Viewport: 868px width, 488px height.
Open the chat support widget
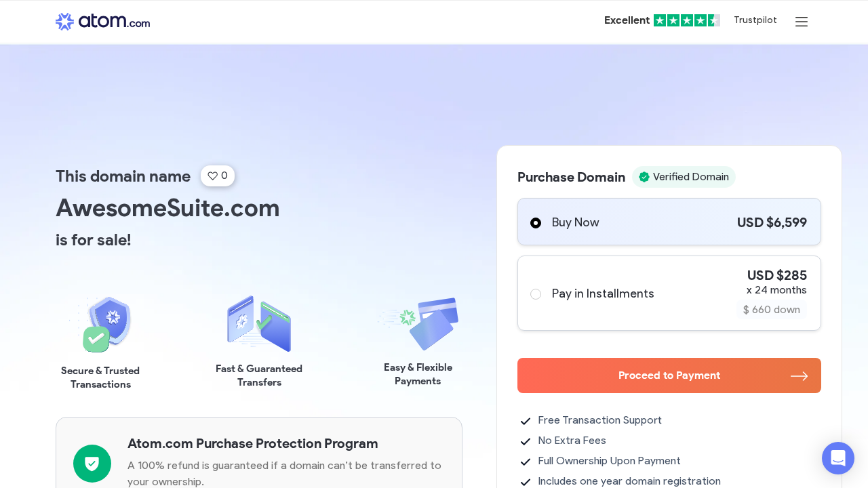pos(838,458)
